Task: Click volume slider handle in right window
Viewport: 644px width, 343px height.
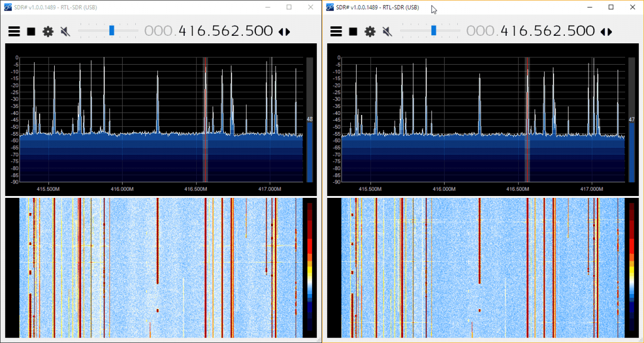Action: click(433, 30)
